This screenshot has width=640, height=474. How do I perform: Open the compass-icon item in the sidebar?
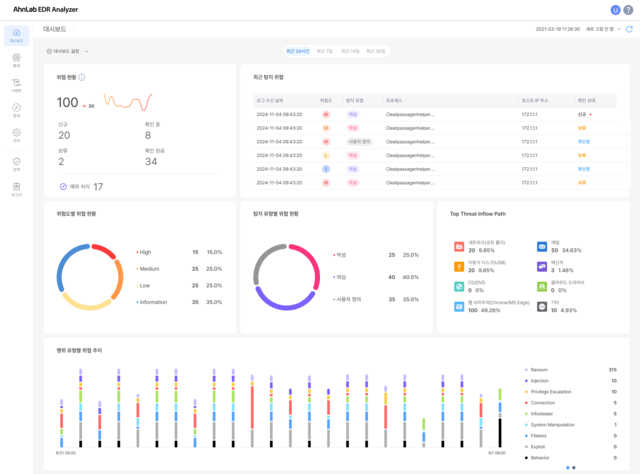tap(16, 110)
